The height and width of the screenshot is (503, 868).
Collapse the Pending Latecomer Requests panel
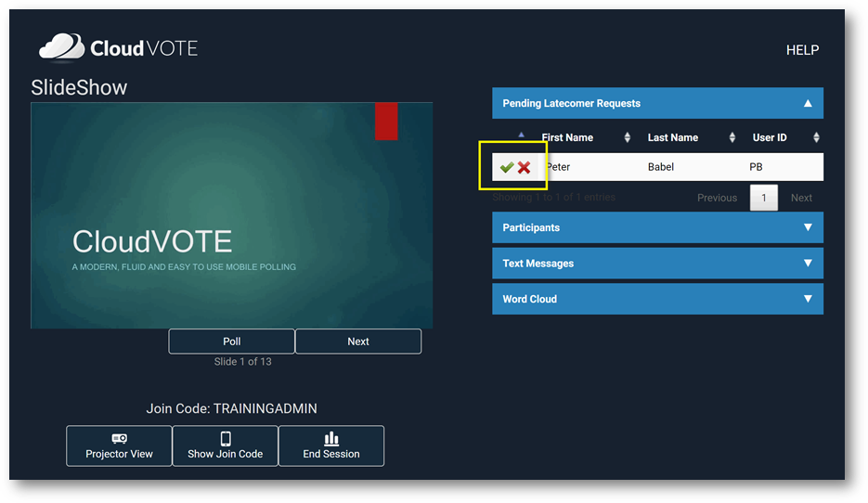point(657,104)
